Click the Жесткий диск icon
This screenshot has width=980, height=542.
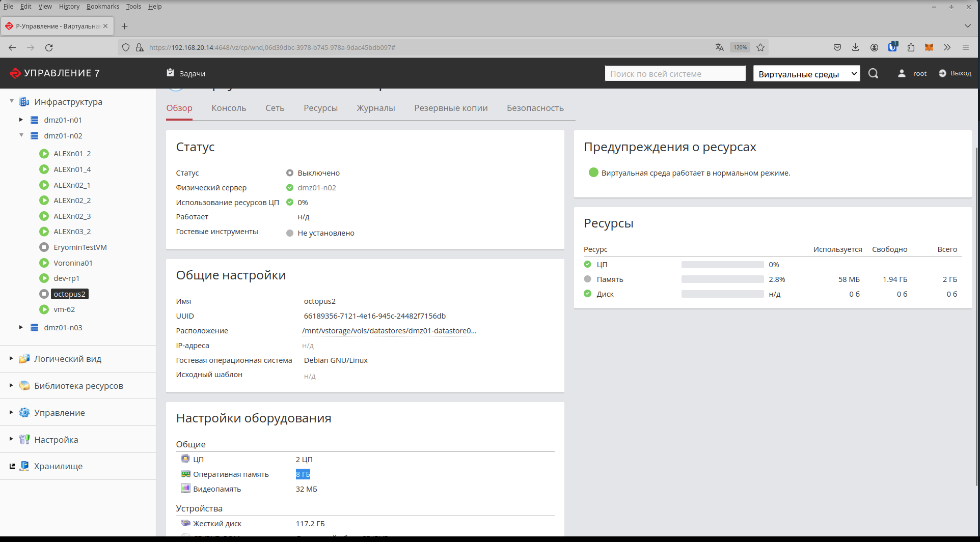pos(185,523)
